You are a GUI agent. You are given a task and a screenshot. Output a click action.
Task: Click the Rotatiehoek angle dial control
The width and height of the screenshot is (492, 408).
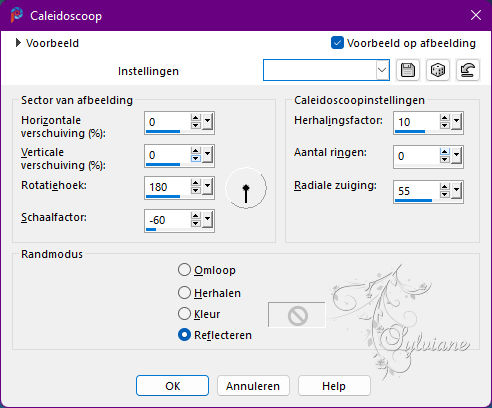(246, 188)
